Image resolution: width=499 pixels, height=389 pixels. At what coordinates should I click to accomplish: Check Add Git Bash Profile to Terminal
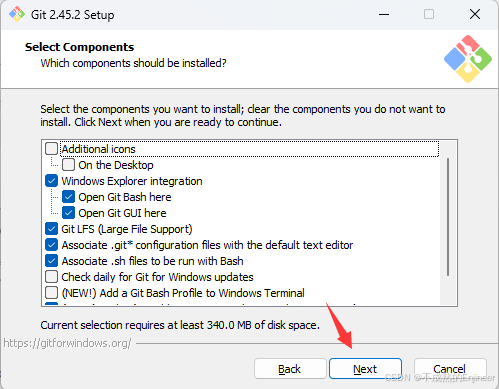(51, 293)
